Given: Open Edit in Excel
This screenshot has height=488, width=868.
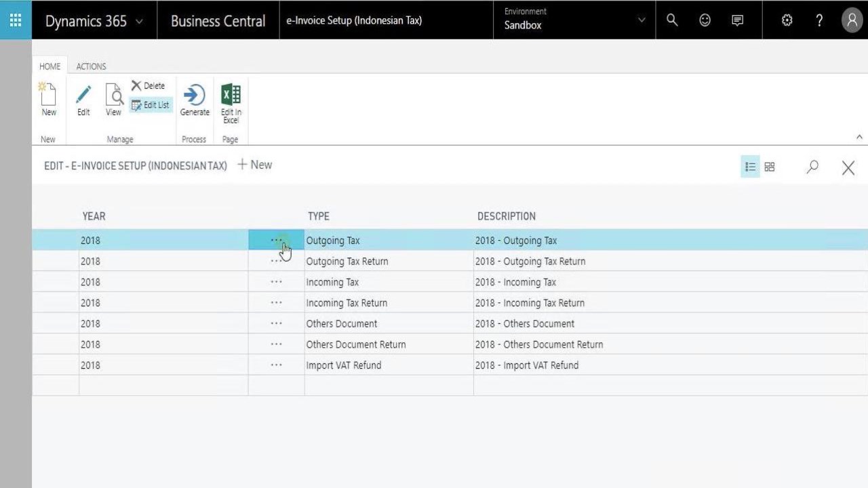Looking at the screenshot, I should 231,103.
